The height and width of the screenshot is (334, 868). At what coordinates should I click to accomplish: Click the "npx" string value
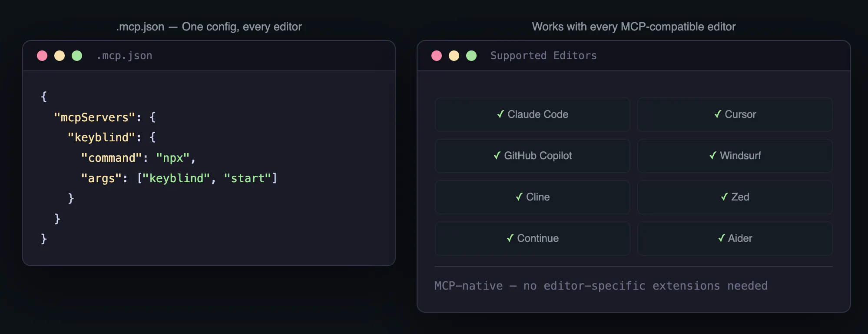pos(173,158)
